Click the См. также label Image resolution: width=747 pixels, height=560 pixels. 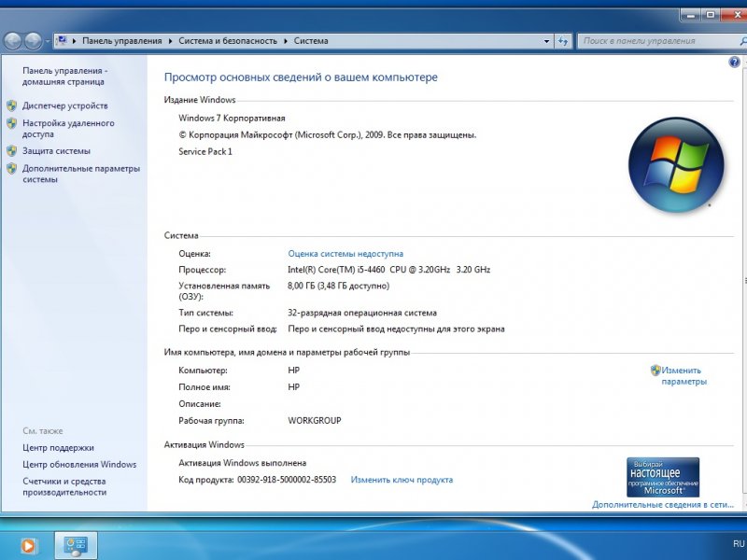(43, 431)
